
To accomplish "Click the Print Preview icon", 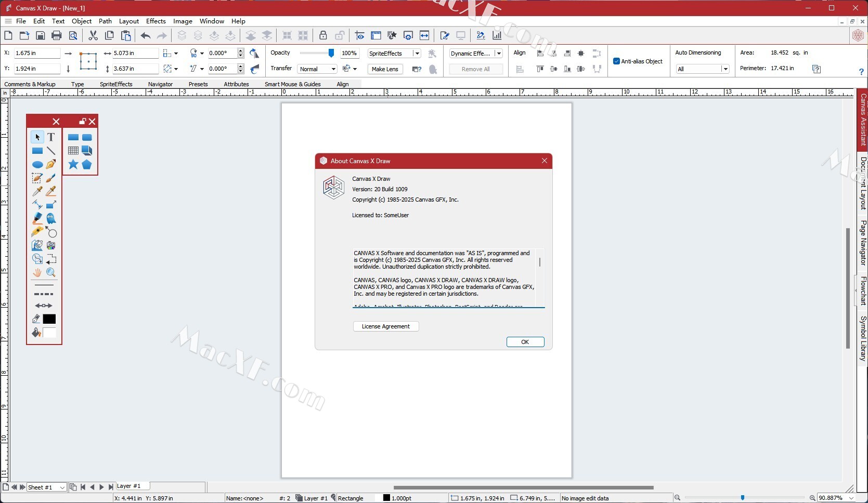I will pyautogui.click(x=73, y=35).
